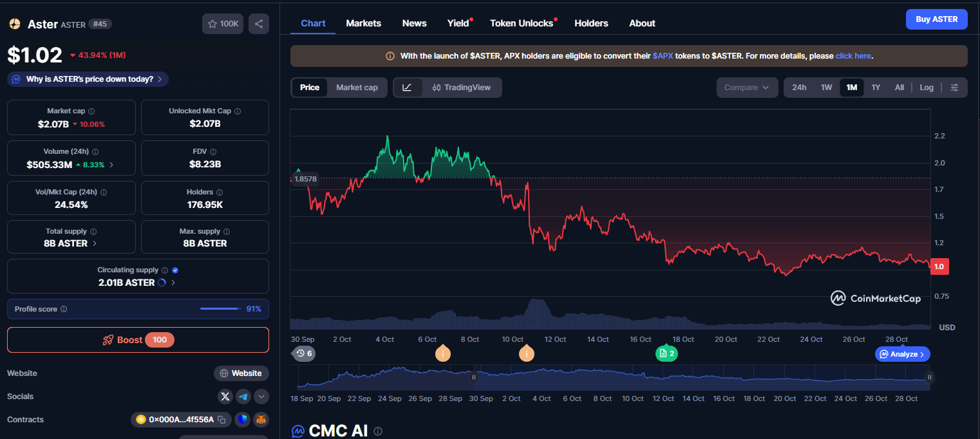
Task: Open chart settings sliders icon
Action: coord(954,88)
